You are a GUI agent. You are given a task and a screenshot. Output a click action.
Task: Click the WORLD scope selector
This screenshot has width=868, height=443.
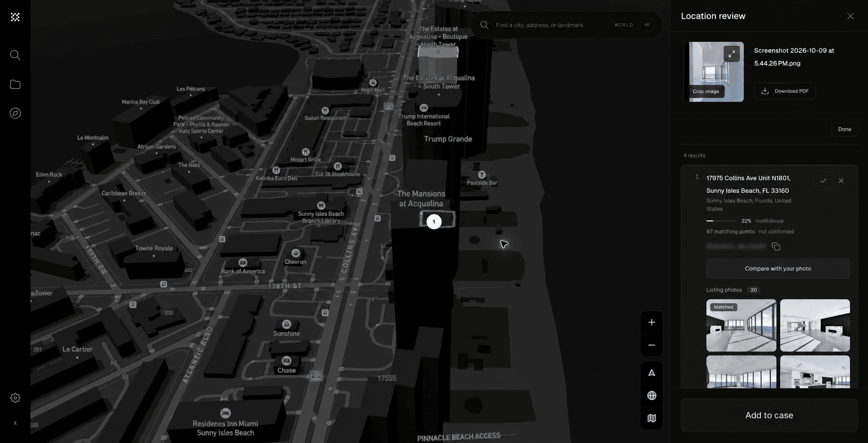(x=623, y=25)
